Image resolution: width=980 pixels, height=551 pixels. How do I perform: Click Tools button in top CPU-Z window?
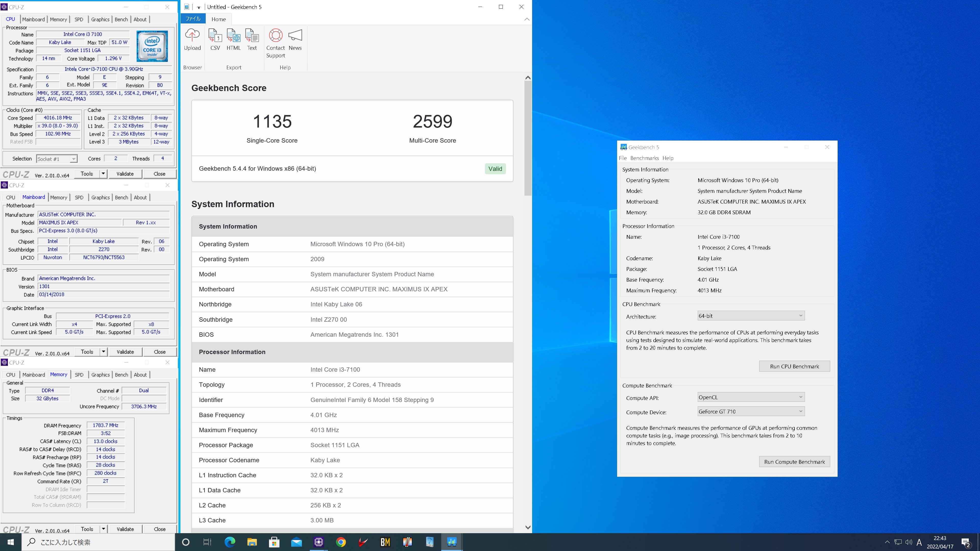click(x=87, y=174)
